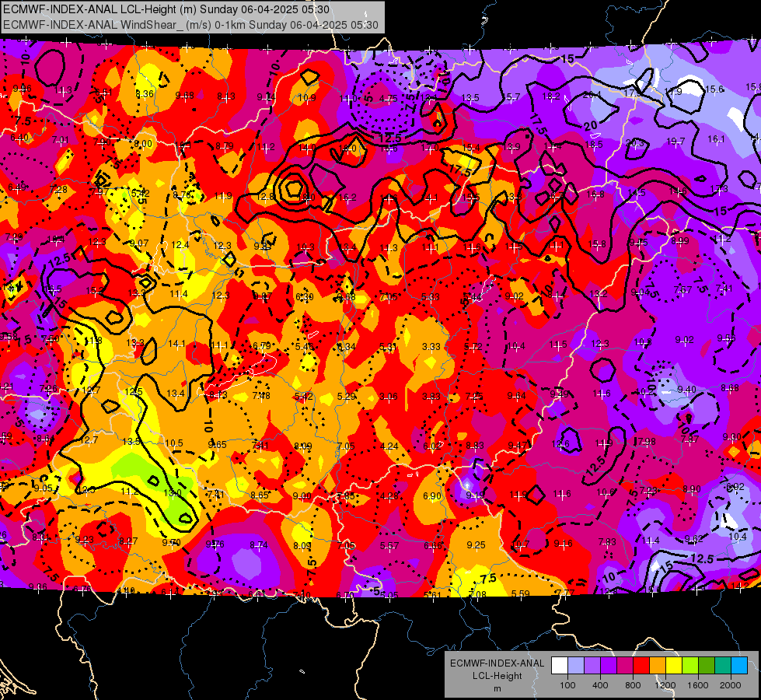Click the 4.24 grid point value
Viewport: 761px width, 700px height.
pos(389,446)
